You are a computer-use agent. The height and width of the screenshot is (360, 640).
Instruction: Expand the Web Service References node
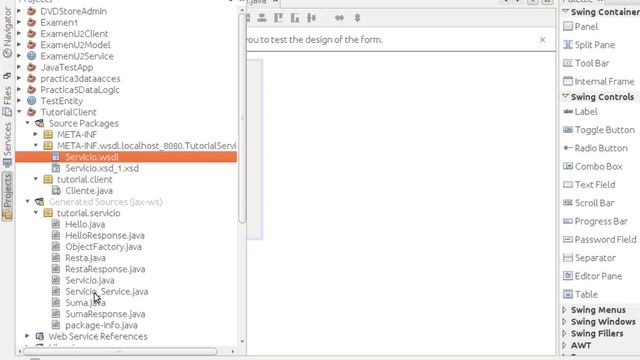(x=27, y=336)
